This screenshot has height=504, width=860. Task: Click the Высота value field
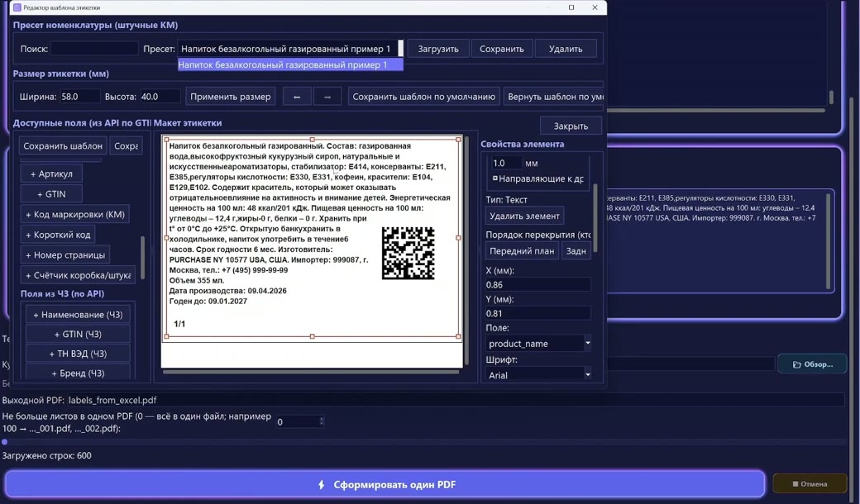click(x=160, y=97)
